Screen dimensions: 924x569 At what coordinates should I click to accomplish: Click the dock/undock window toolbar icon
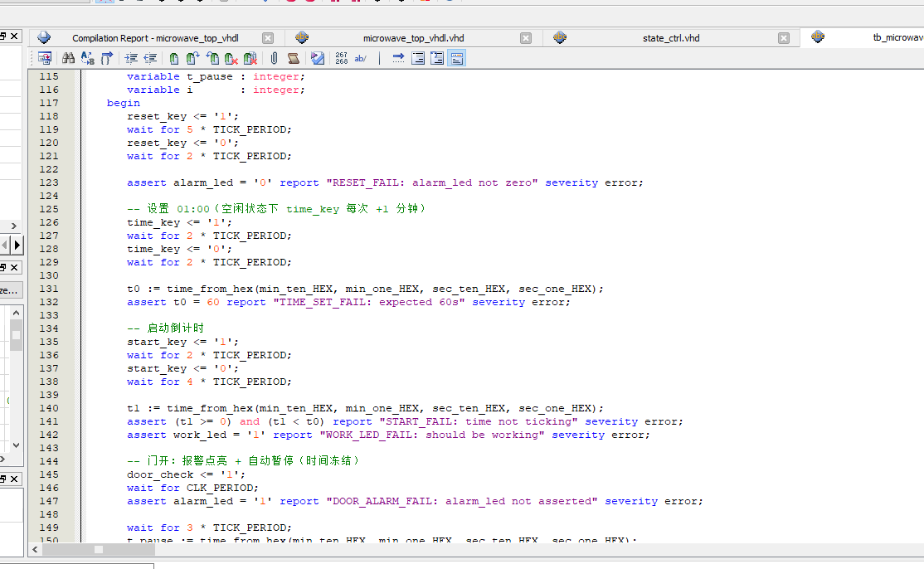coord(44,58)
